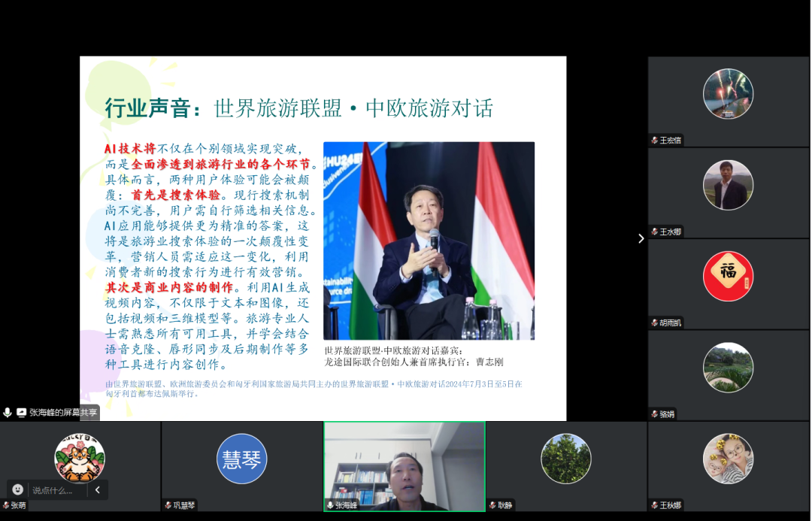The width and height of the screenshot is (812, 521).
Task: Click 王秋娜's selfie avatar
Action: (728, 459)
